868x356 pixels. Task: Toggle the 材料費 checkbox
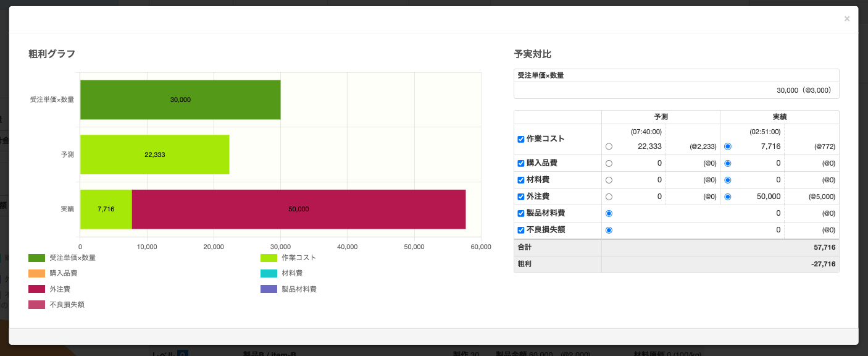pos(520,180)
